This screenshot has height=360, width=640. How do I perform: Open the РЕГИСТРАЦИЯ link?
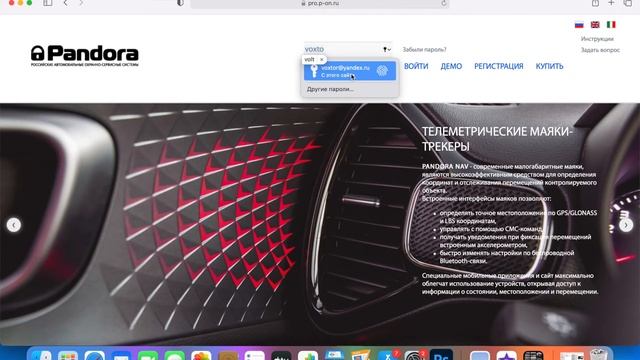498,66
